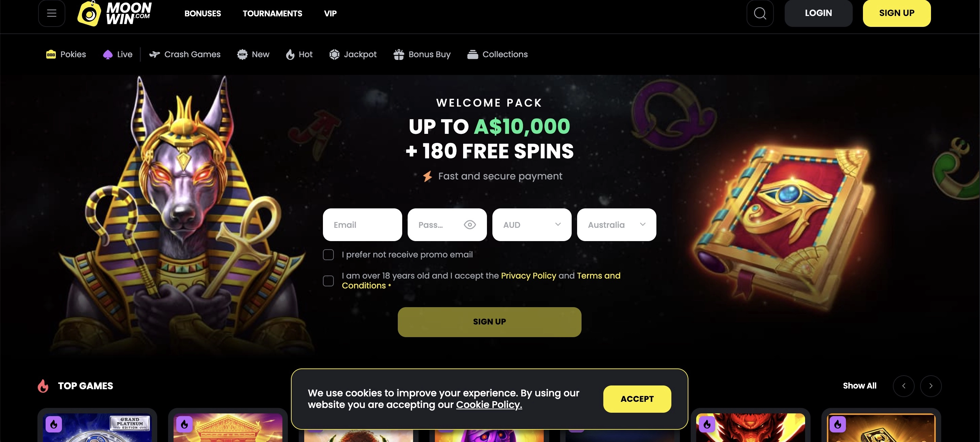Open the Privacy Policy link
This screenshot has height=442, width=980.
tap(528, 275)
